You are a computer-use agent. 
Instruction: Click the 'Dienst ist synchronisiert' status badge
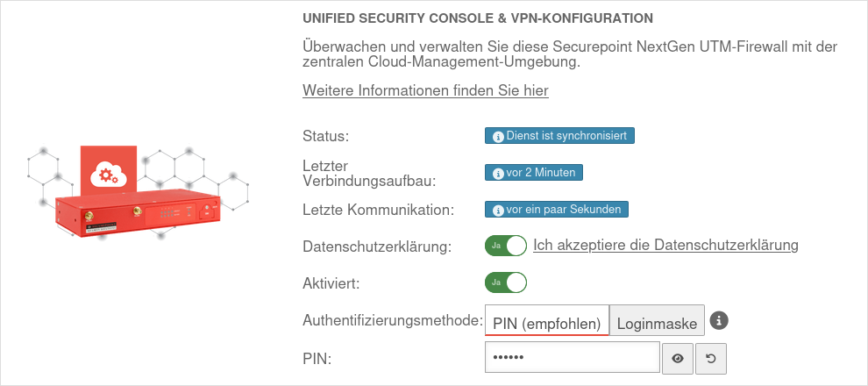pos(559,136)
